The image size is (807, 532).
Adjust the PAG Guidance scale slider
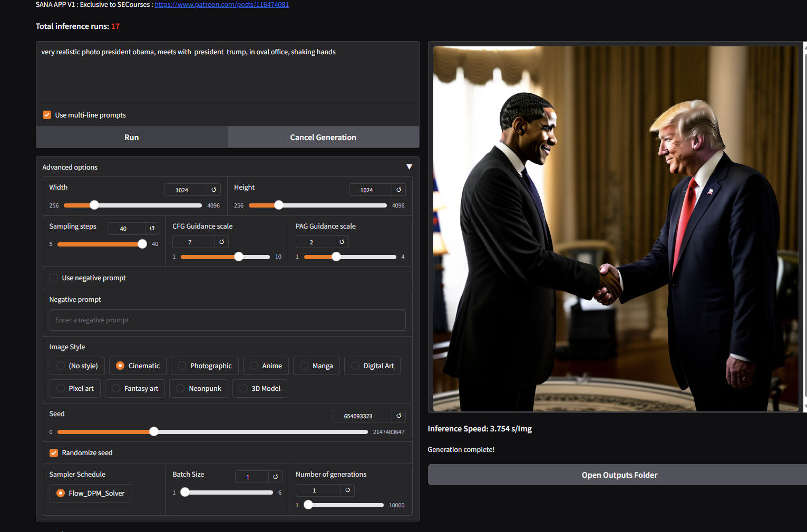click(350, 257)
